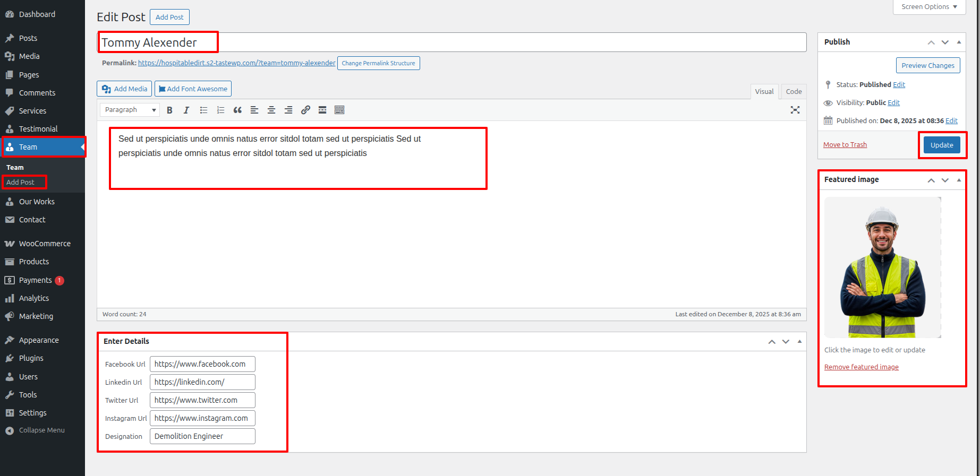This screenshot has height=476, width=980.
Task: Click the Update button
Action: (941, 145)
